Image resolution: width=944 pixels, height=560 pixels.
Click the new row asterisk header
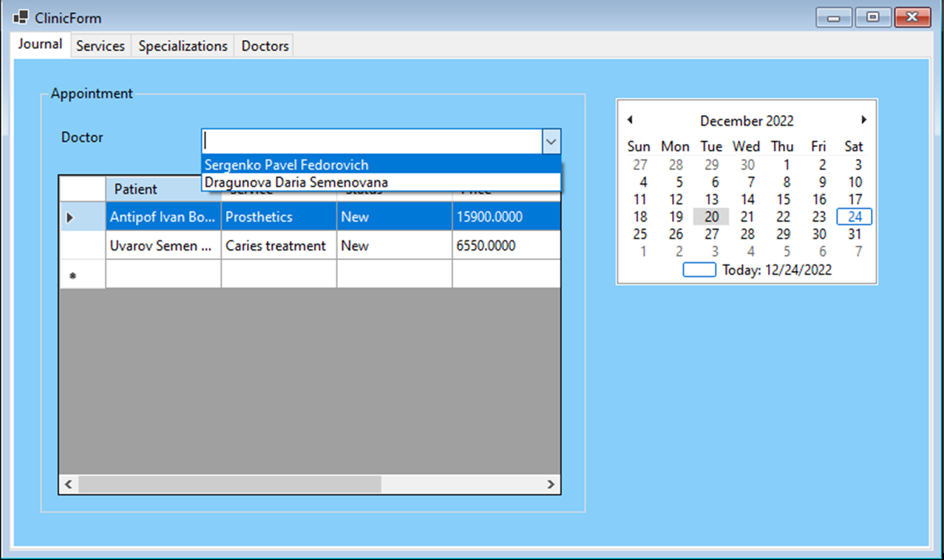tap(82, 275)
